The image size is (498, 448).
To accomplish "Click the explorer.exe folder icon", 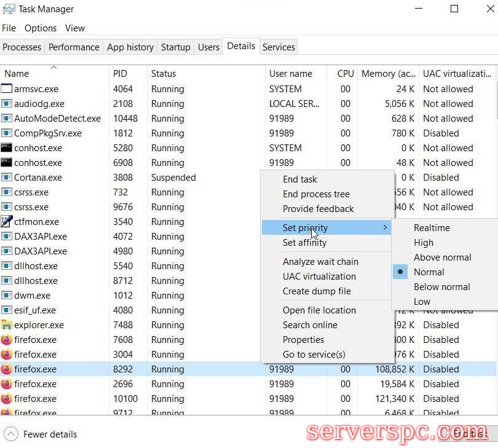I will pos(7,325).
